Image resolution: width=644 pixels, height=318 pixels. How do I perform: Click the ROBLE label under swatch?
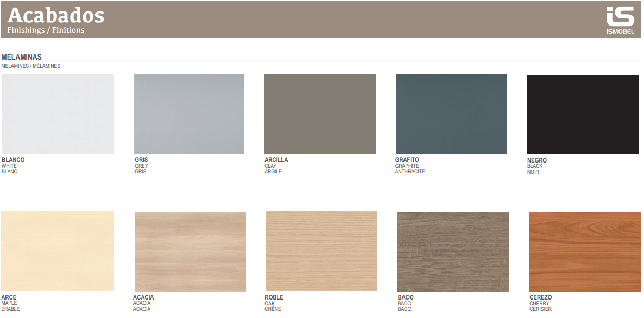274,297
